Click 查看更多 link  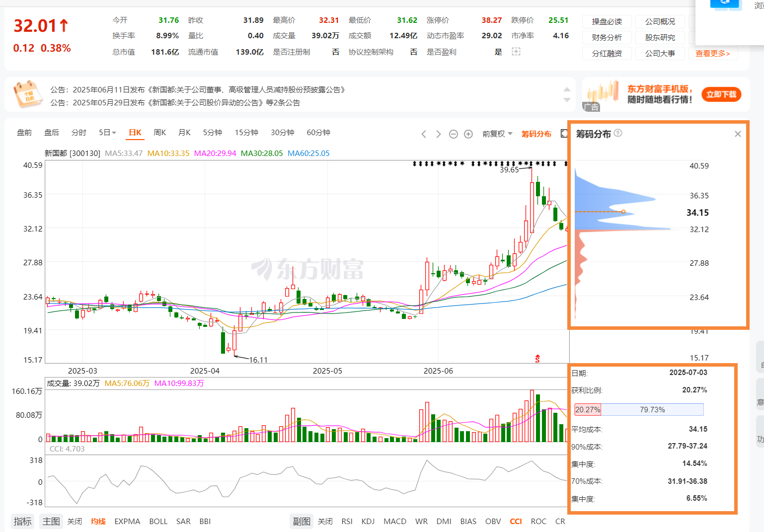click(713, 53)
